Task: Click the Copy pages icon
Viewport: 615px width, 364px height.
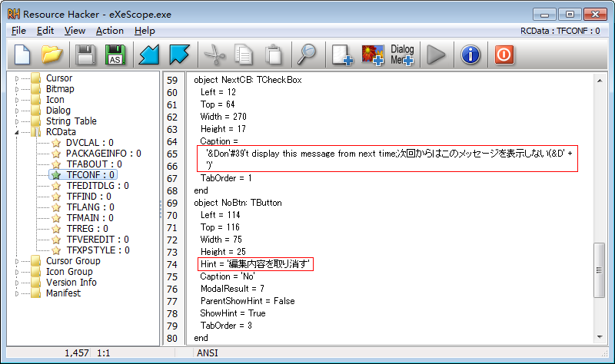Action: click(244, 55)
